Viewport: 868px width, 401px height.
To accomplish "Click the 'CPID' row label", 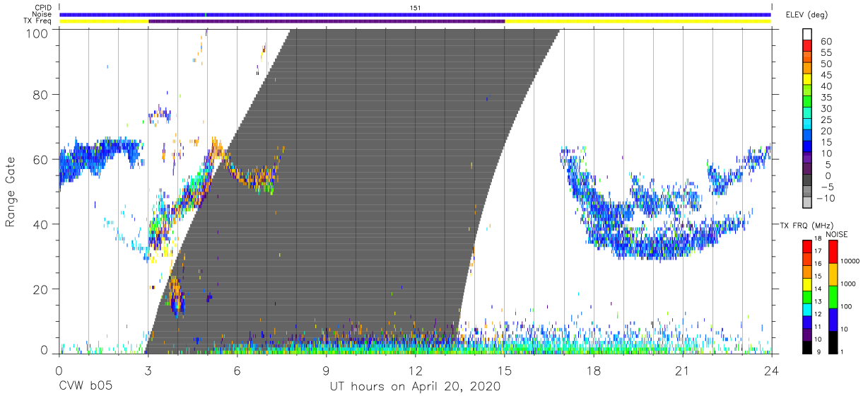I will (43, 7).
